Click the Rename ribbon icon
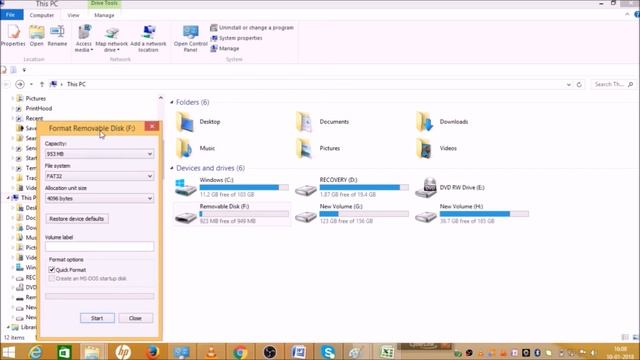 [x=57, y=36]
